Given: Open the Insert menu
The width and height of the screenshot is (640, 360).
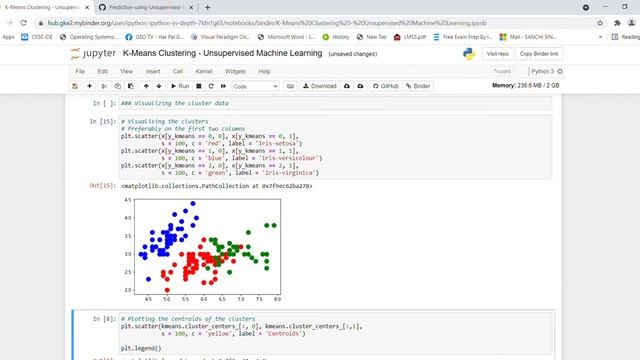Looking at the screenshot, I should 153,71.
